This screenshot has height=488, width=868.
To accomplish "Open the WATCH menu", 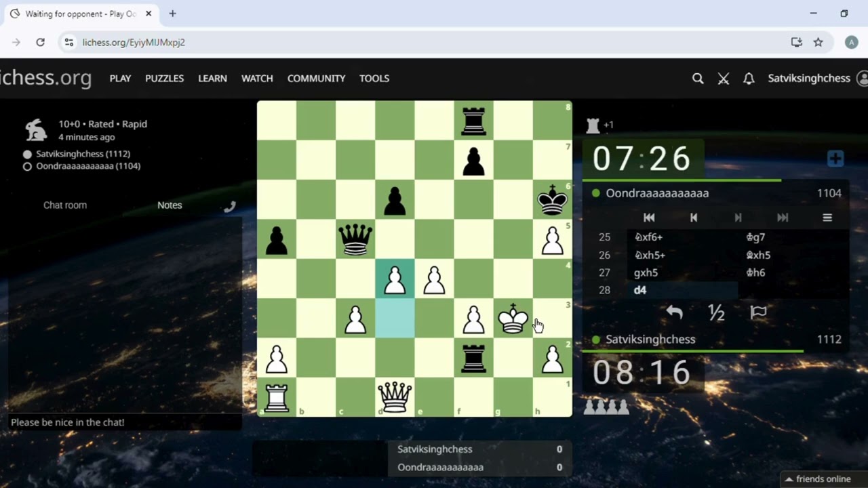I will tap(257, 79).
